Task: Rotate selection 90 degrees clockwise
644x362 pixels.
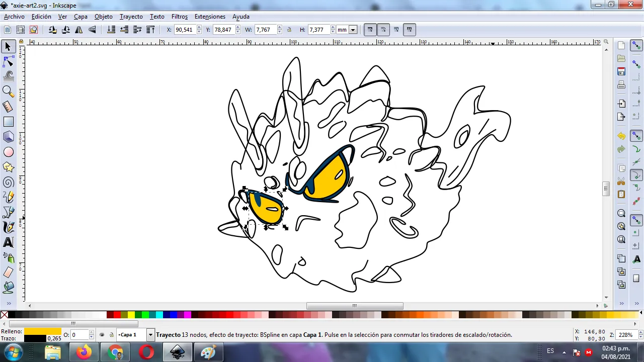Action: [66, 30]
